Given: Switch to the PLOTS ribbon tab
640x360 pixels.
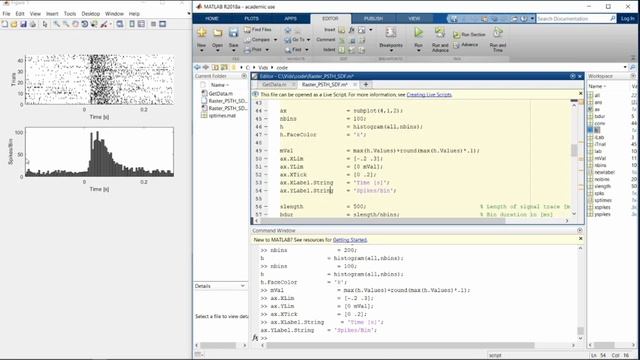Looking at the screenshot, I should [251, 18].
